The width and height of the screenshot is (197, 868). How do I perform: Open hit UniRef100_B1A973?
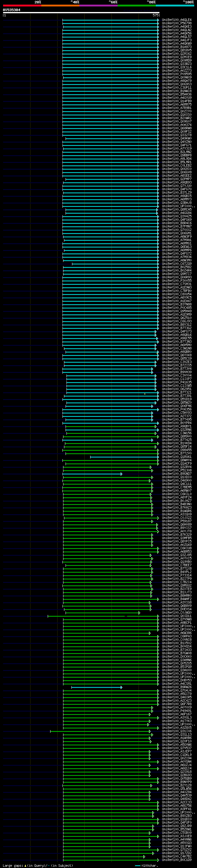click(x=176, y=47)
